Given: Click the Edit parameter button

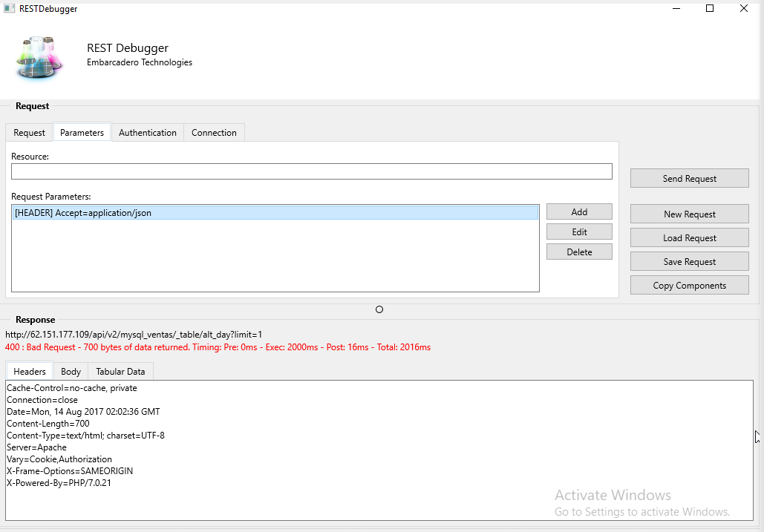Looking at the screenshot, I should [x=579, y=232].
